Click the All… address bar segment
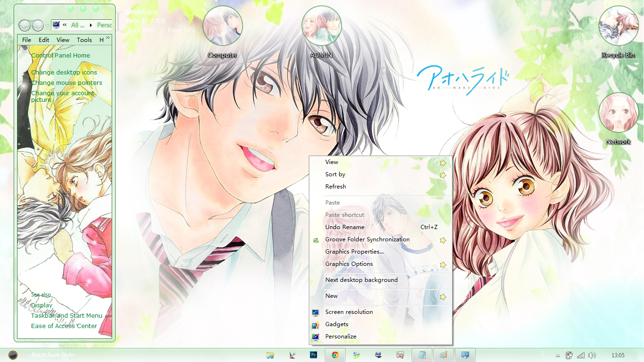Image resolution: width=644 pixels, height=362 pixels. pyautogui.click(x=78, y=25)
